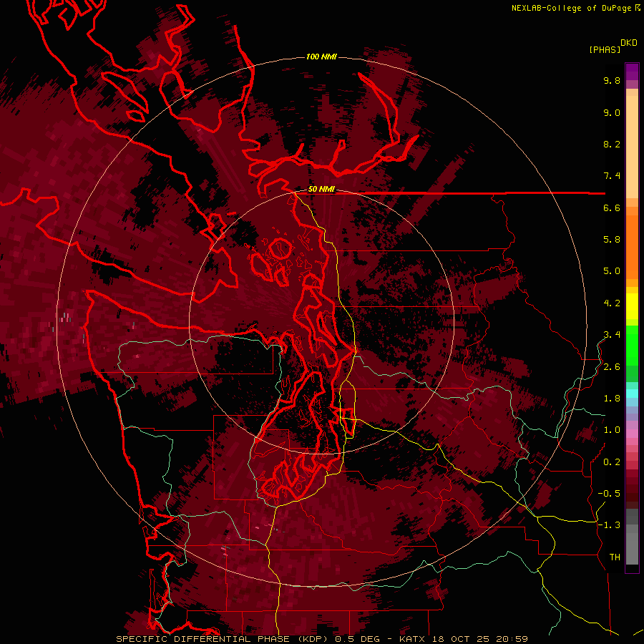The height and width of the screenshot is (644, 644).
Task: Click the TH label at the legend's bottom
Action: 615,557
